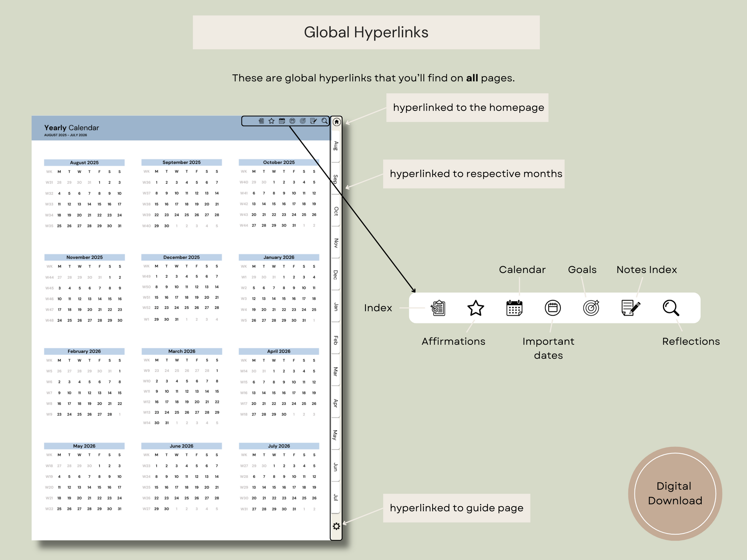Open the Calendar icon in the toolbar
Screen dimensions: 747x560
click(514, 308)
